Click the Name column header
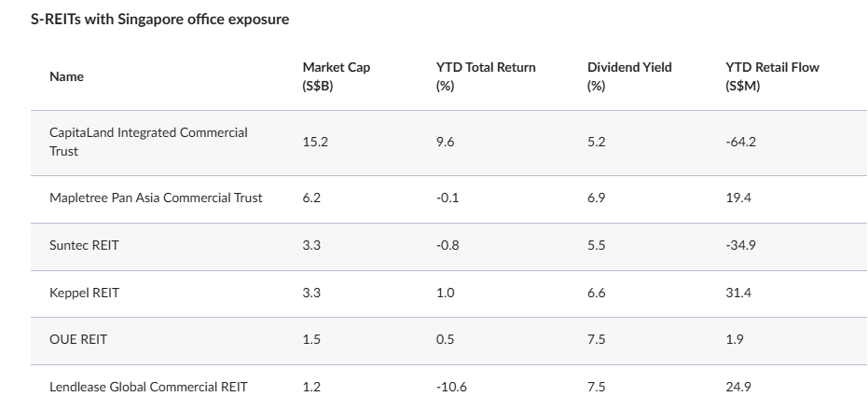The width and height of the screenshot is (868, 410). (x=66, y=76)
